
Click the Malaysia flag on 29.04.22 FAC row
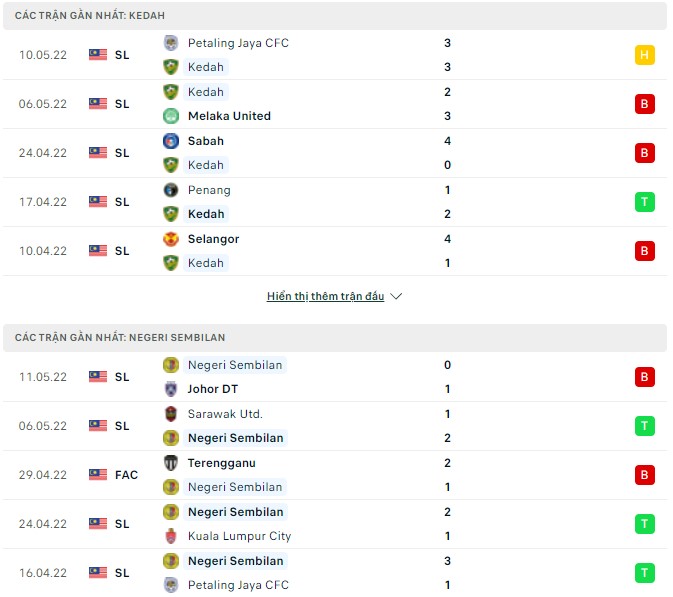click(x=98, y=475)
